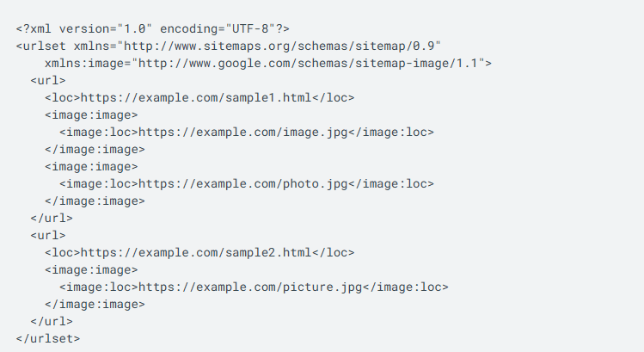The image size is (644, 352).
Task: Click the image.jpg URL
Action: (243, 132)
